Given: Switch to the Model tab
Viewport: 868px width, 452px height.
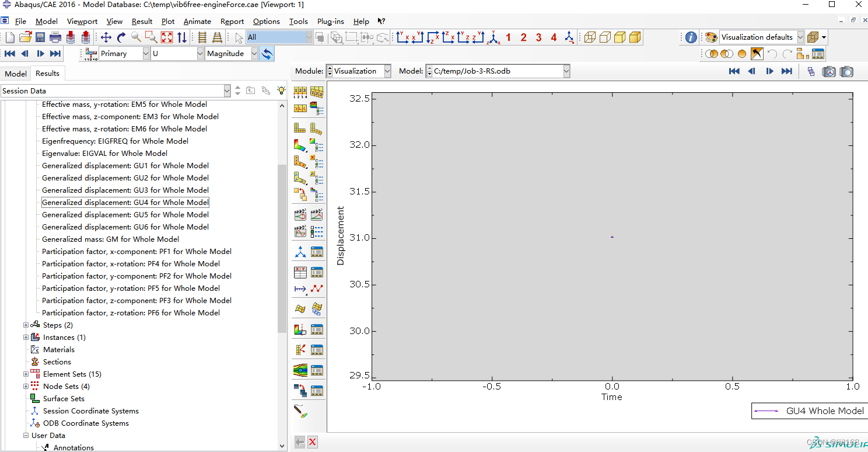Looking at the screenshot, I should coord(16,74).
